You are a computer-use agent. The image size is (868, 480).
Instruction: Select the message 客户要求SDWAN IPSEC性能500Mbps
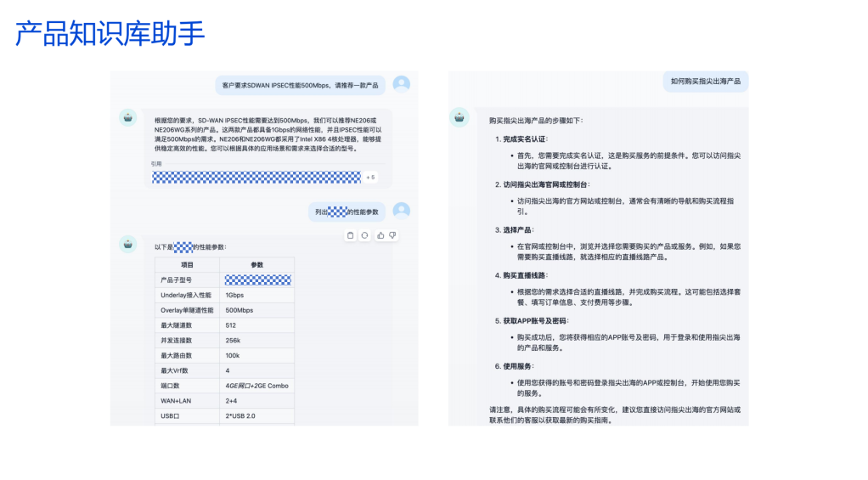[300, 85]
